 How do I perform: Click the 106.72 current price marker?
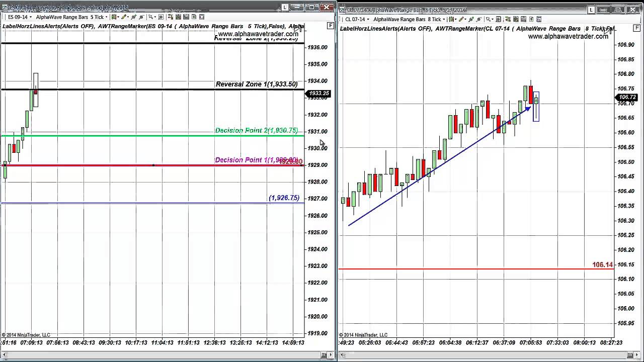[x=627, y=97]
